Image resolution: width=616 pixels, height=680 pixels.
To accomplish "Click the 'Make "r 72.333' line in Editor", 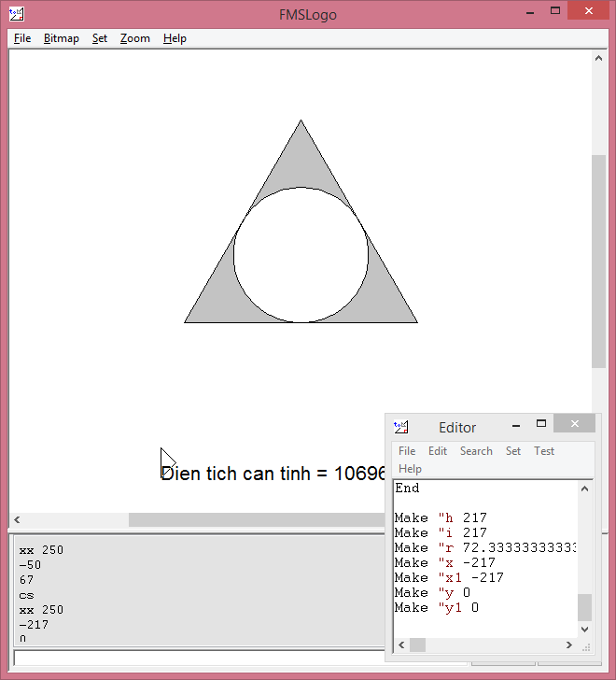I will pyautogui.click(x=485, y=547).
